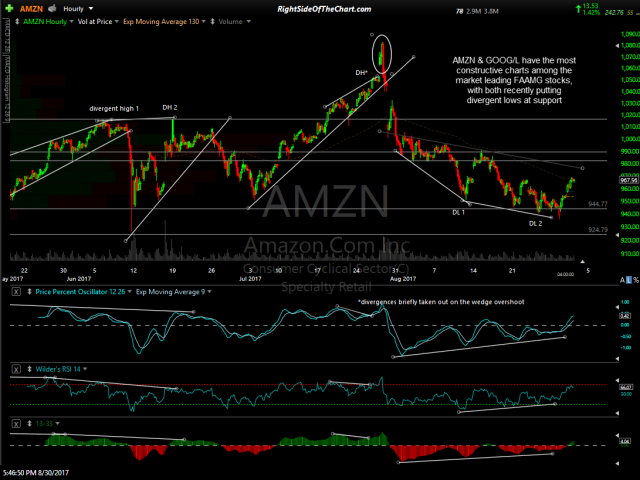Click the DH 2 annotation label
The height and width of the screenshot is (480, 640).
pyautogui.click(x=170, y=108)
